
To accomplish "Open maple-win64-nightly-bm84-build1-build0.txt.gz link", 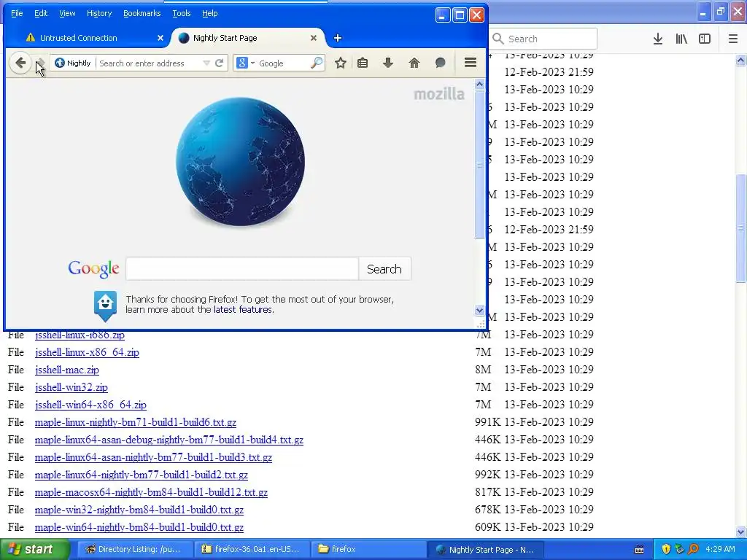I will (x=139, y=528).
